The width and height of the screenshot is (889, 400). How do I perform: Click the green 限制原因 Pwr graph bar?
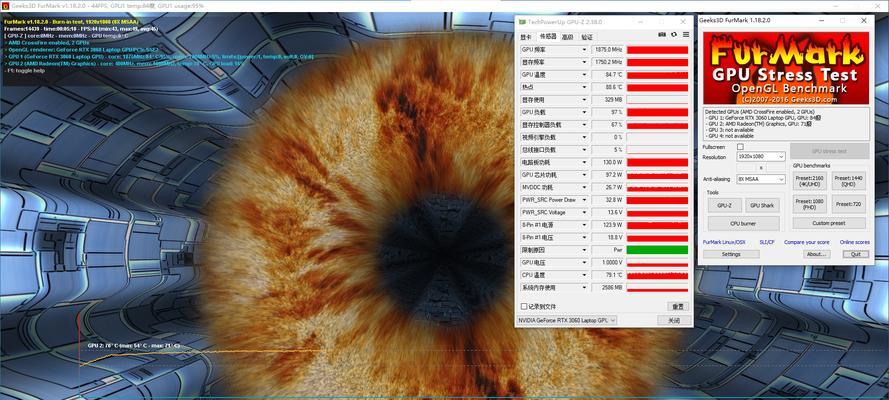tap(657, 250)
